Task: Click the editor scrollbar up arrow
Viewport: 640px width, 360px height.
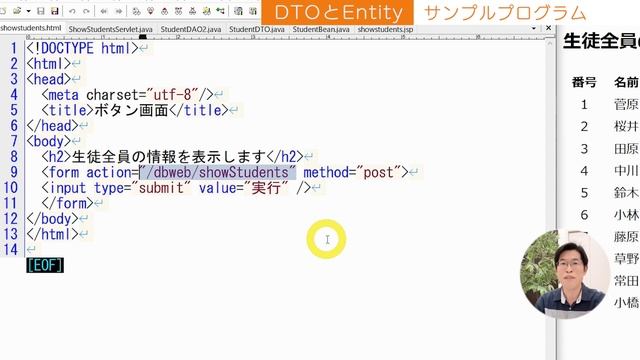Action: pyautogui.click(x=550, y=43)
